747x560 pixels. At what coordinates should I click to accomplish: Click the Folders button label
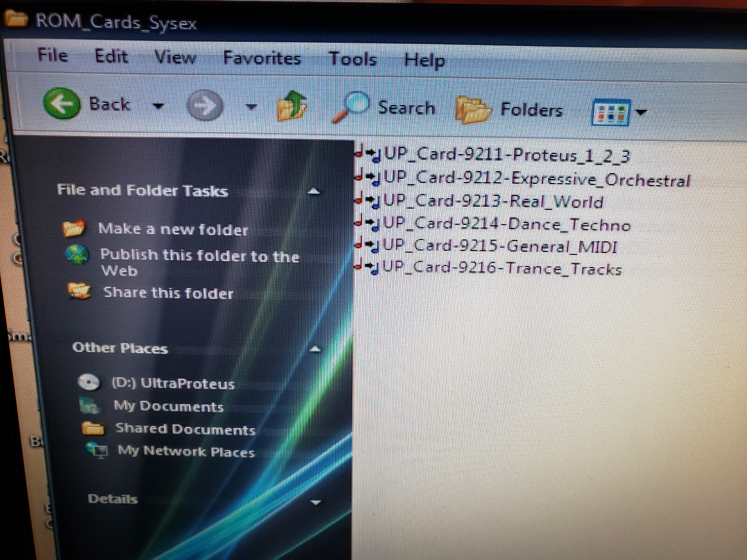pyautogui.click(x=531, y=110)
